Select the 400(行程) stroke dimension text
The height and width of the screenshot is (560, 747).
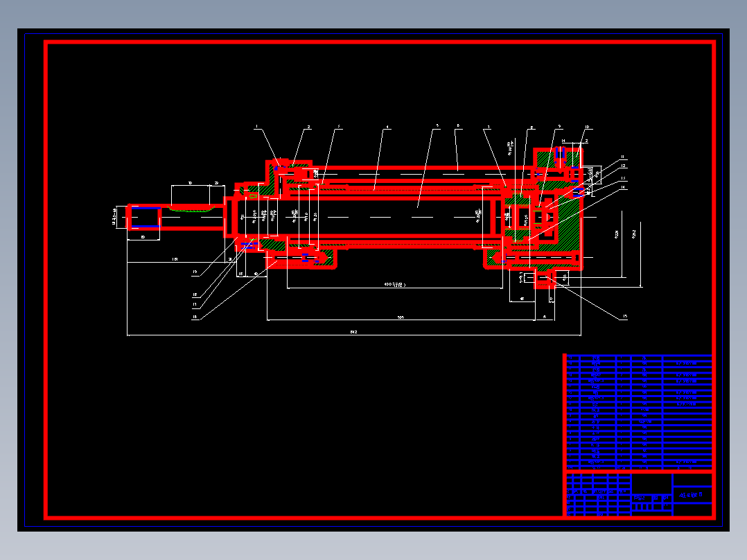click(x=395, y=285)
